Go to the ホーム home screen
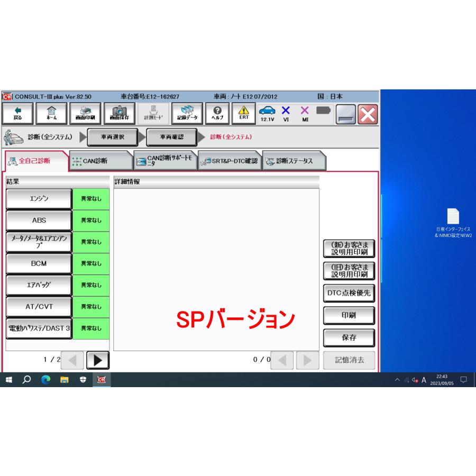 pyautogui.click(x=51, y=113)
